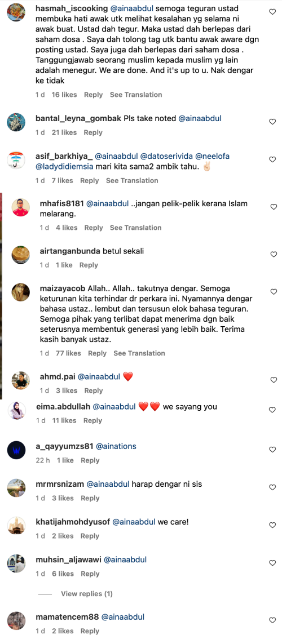Image resolution: width=282 pixels, height=644 pixels.
Task: Like eima.abdullah's 'we sayang you' comment
Action: [x=272, y=410]
